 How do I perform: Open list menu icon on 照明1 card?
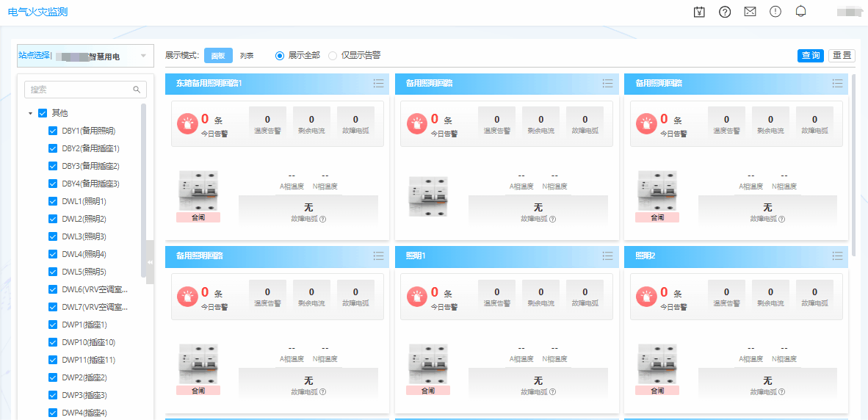click(x=608, y=256)
